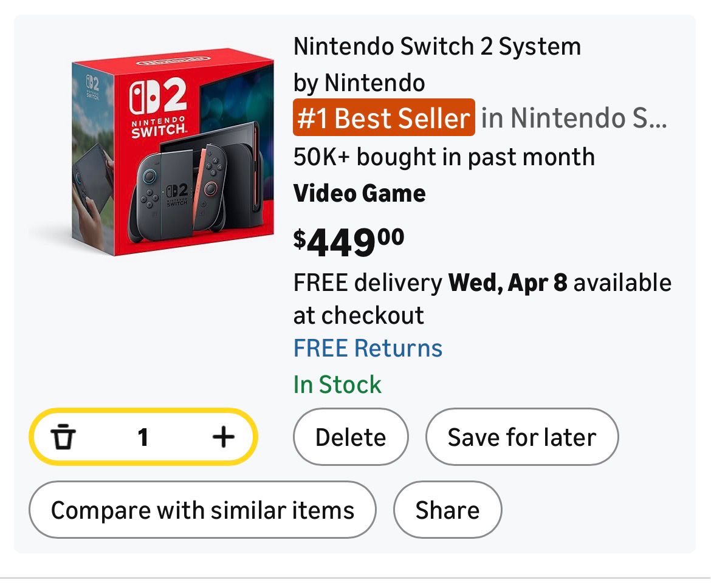Screen dimensions: 711x588
Task: Click the bold Video Game label
Action: tap(359, 193)
